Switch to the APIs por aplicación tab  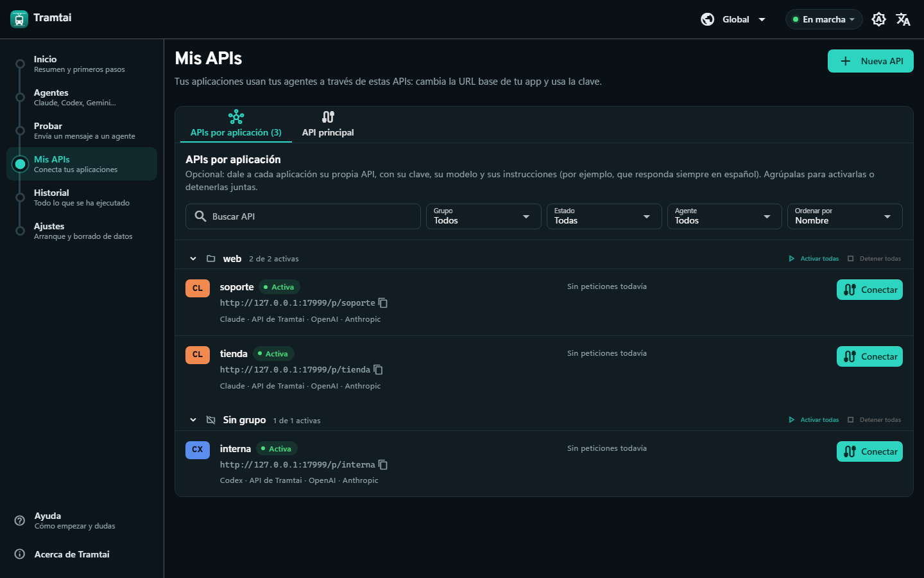236,125
